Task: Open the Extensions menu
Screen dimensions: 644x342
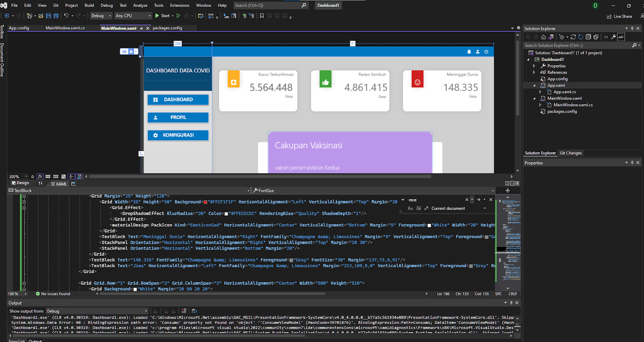Action: [x=180, y=5]
